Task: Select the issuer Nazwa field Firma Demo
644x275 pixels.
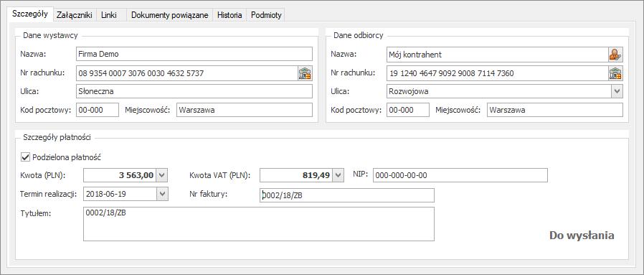Action: point(194,54)
